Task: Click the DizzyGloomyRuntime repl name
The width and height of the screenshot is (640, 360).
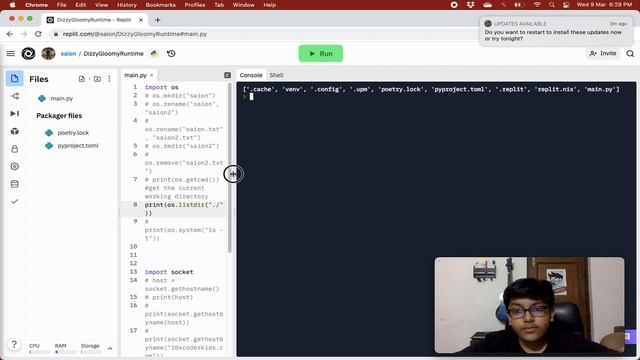Action: click(x=113, y=53)
